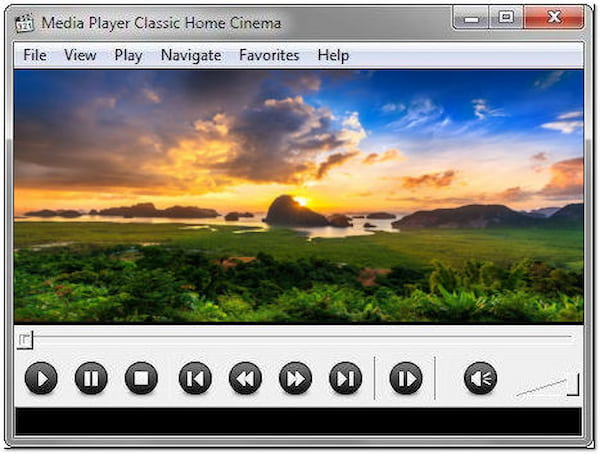Click the volume slider

click(547, 385)
